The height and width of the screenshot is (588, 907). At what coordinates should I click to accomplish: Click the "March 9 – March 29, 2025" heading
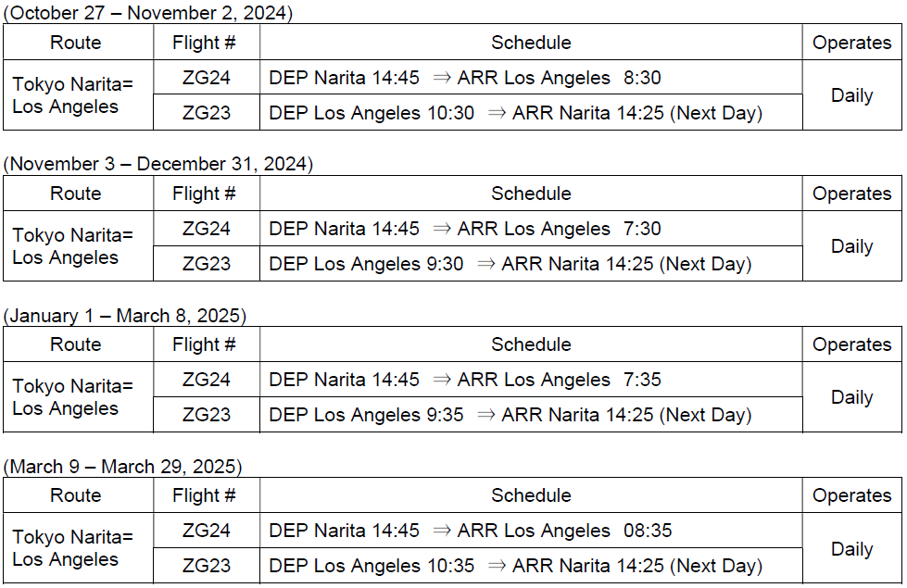click(x=123, y=467)
